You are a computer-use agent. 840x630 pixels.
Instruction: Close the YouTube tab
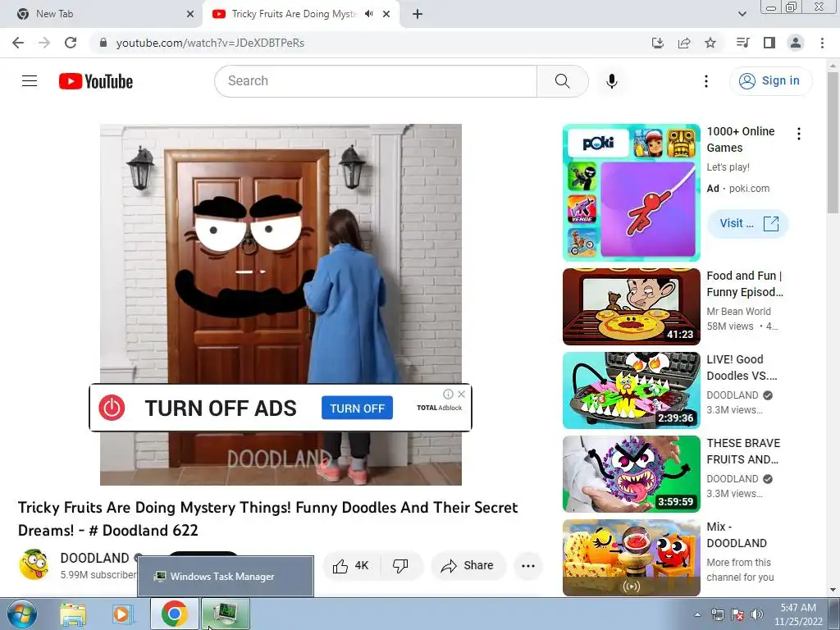click(386, 14)
